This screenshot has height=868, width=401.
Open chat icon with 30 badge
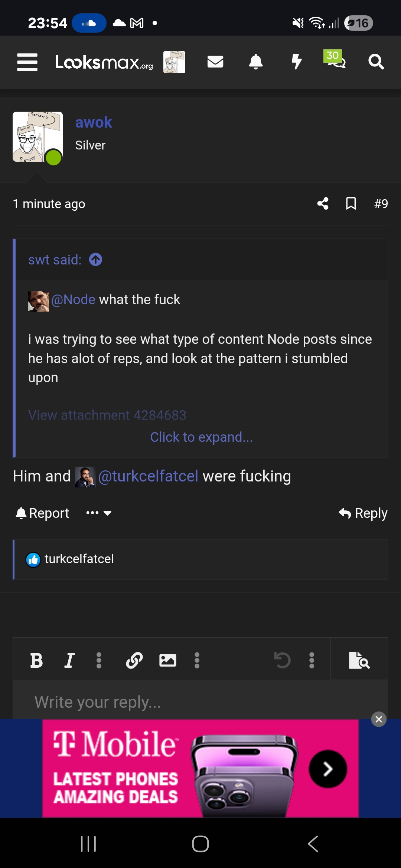(x=336, y=61)
